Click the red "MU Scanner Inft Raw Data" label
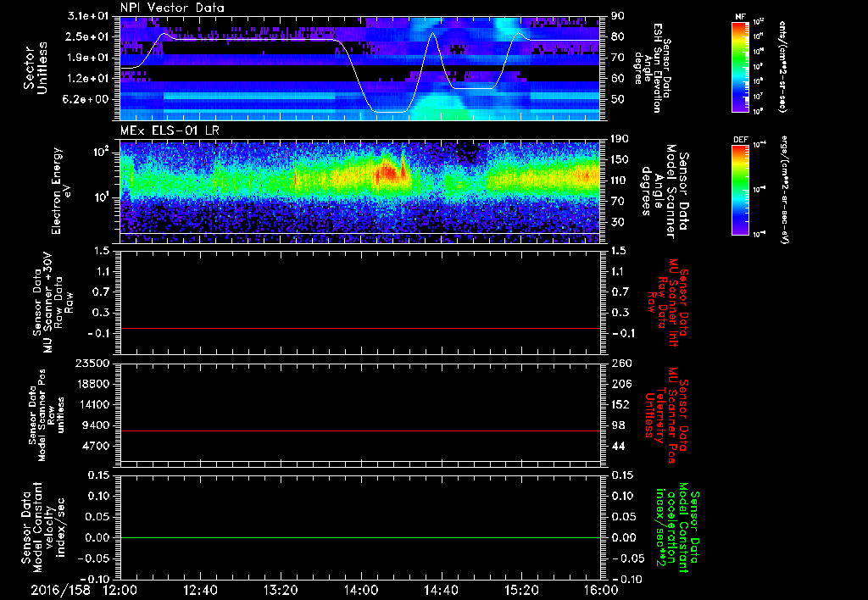Screen dimensions: 868x600 666,303
